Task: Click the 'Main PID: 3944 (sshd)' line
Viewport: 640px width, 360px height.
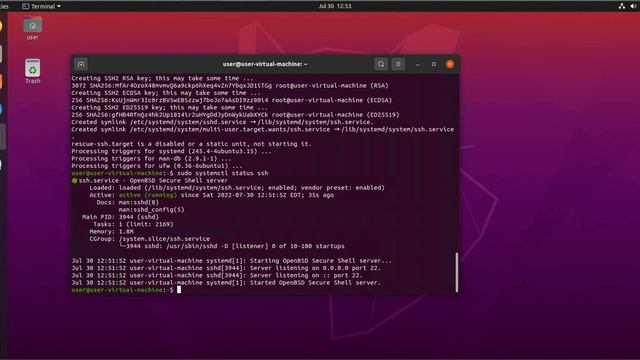Action: [x=120, y=217]
